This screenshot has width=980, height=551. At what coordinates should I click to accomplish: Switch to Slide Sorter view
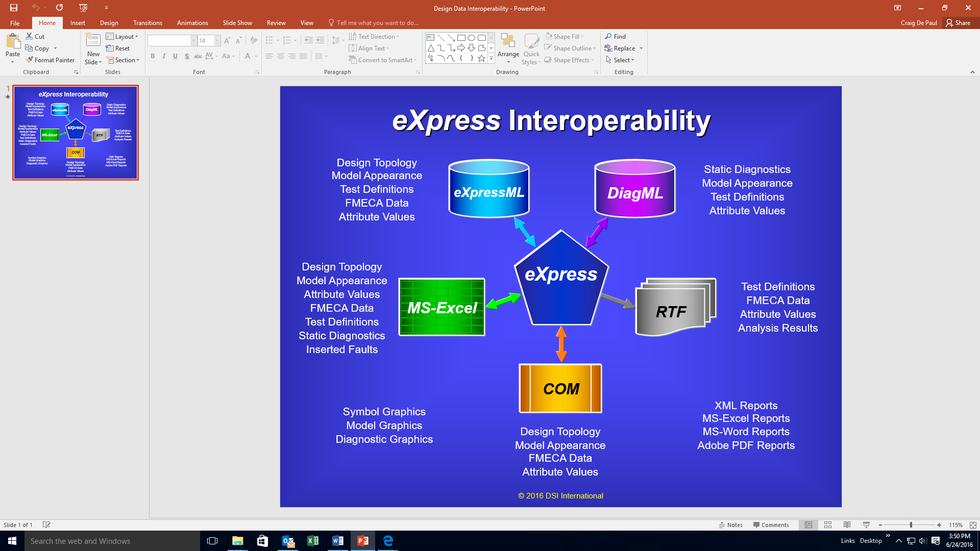coord(828,525)
